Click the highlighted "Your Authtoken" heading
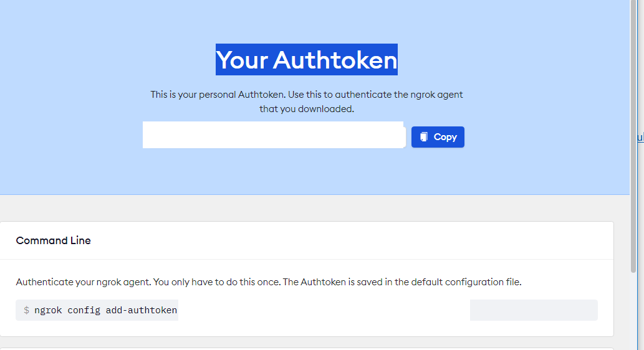The width and height of the screenshot is (644, 350). pyautogui.click(x=306, y=60)
